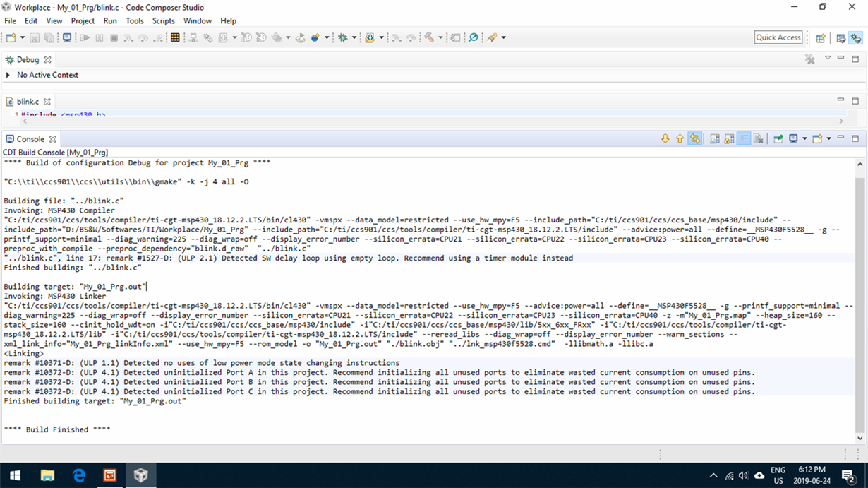The image size is (868, 488).
Task: Click the Quick Access field
Action: [778, 37]
